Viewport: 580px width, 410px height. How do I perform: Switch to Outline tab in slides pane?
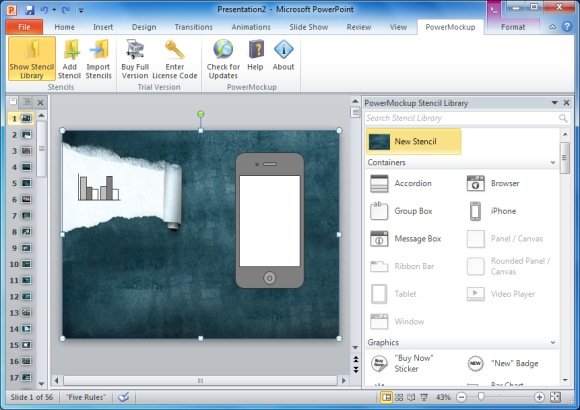[x=26, y=102]
